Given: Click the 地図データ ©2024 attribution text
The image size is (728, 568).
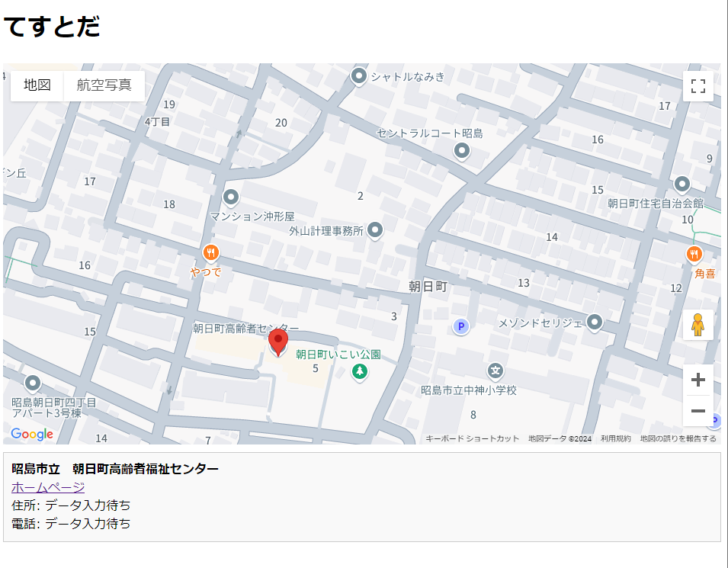Looking at the screenshot, I should click(560, 438).
